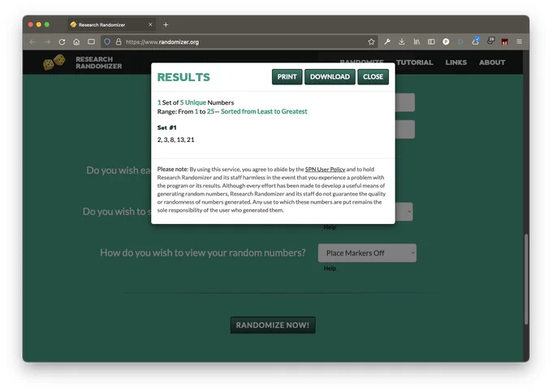Open the wrench developer tools icon
552x392 pixels.
[387, 41]
